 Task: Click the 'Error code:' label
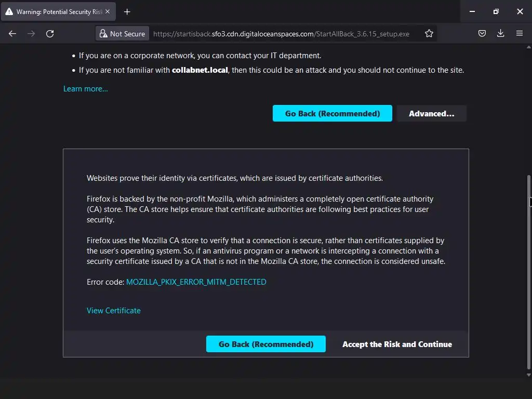[105, 282]
